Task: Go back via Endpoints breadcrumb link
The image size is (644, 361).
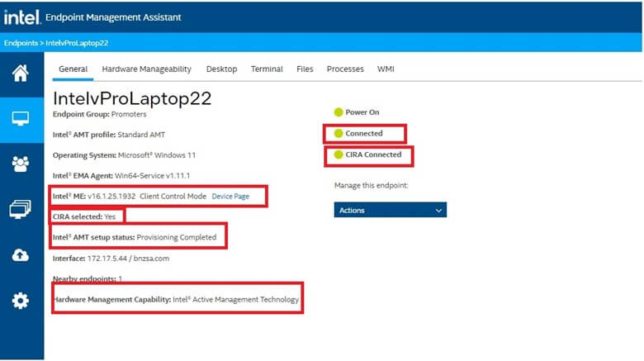Action: pos(21,43)
